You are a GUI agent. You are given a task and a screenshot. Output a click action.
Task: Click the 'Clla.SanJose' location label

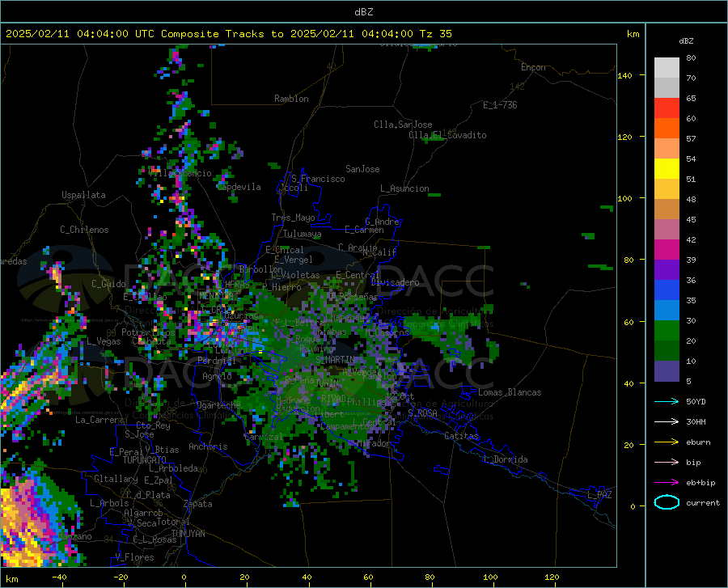click(403, 125)
